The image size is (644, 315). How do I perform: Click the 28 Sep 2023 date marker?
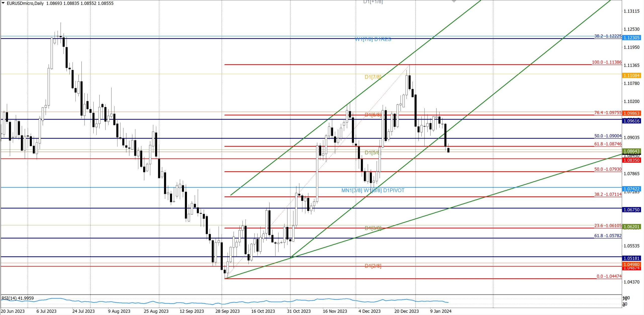(227, 311)
